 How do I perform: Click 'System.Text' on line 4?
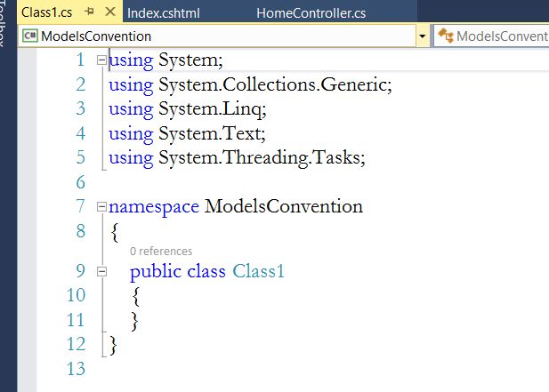click(x=209, y=133)
